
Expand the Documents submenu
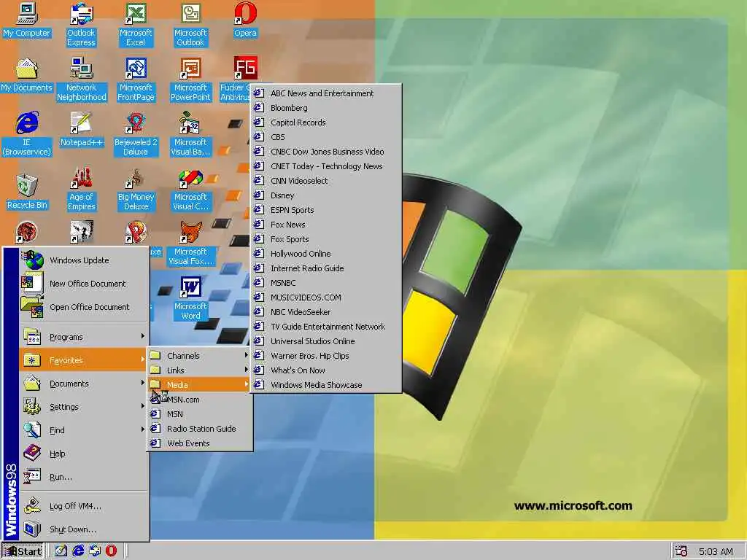[x=84, y=384]
